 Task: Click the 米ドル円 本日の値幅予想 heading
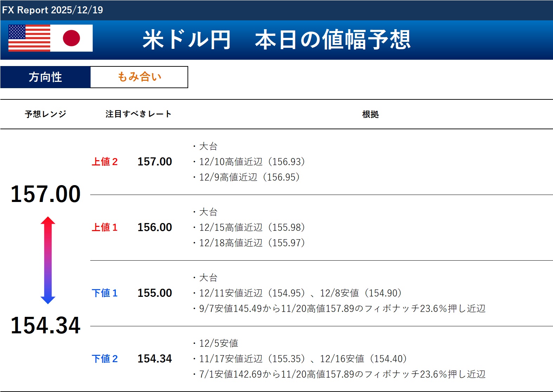[276, 39]
